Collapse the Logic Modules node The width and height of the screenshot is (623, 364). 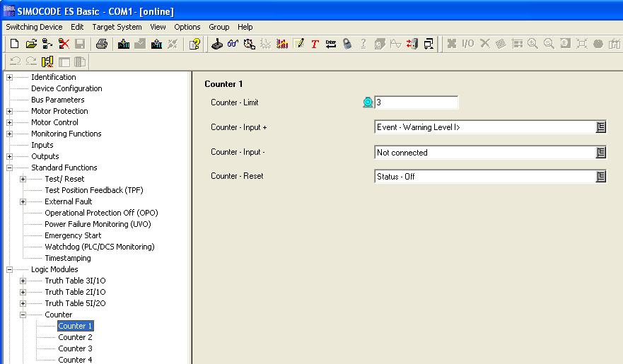coord(9,270)
